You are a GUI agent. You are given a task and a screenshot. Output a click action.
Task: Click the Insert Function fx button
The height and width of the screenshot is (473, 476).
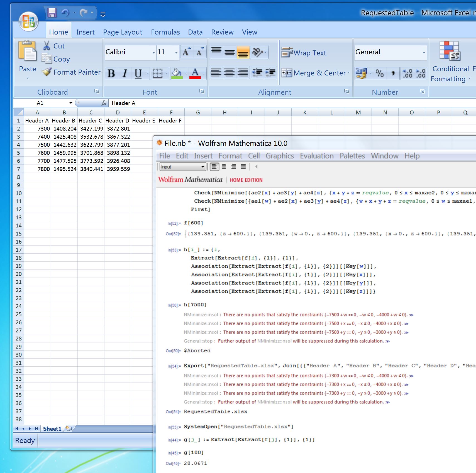point(104,103)
